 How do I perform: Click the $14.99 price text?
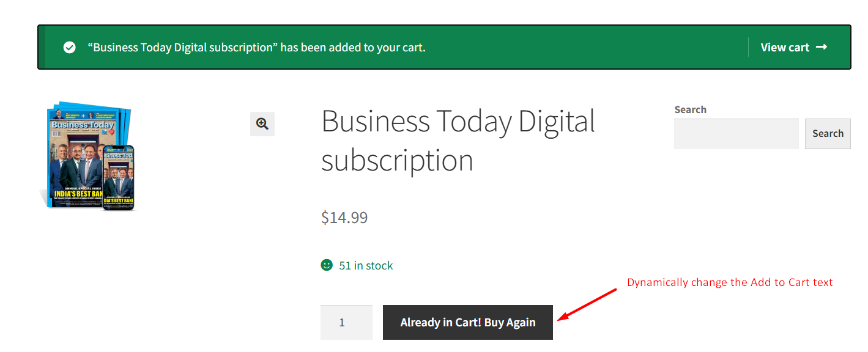[344, 218]
